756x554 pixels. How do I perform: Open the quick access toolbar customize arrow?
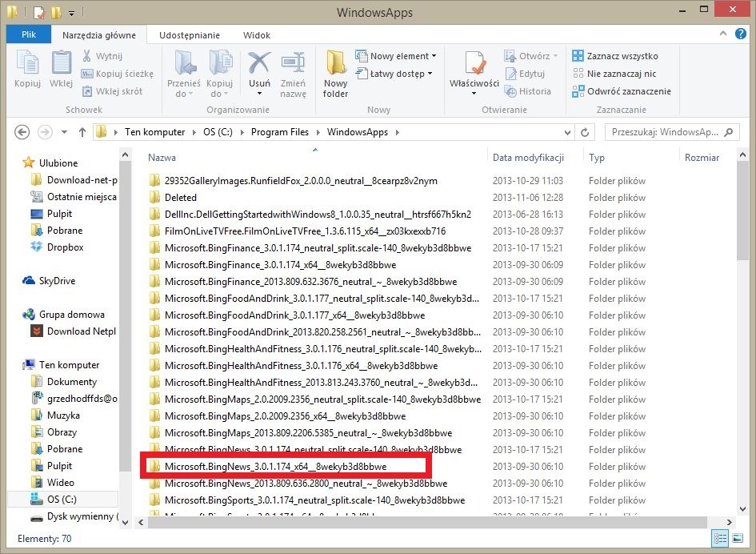click(x=71, y=13)
